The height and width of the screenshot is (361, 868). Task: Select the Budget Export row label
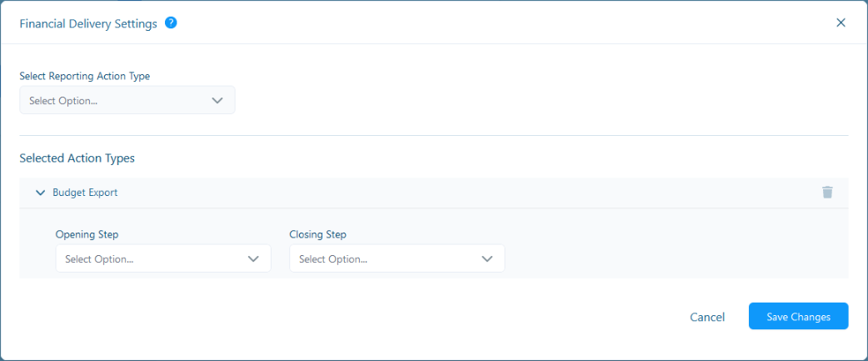click(x=85, y=193)
